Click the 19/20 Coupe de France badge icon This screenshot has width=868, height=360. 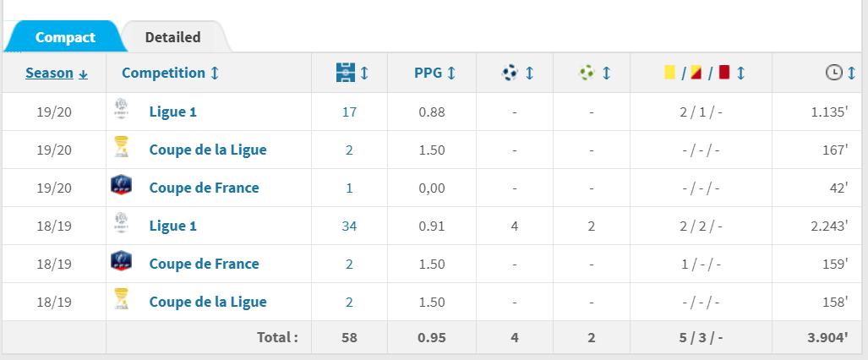coord(122,188)
